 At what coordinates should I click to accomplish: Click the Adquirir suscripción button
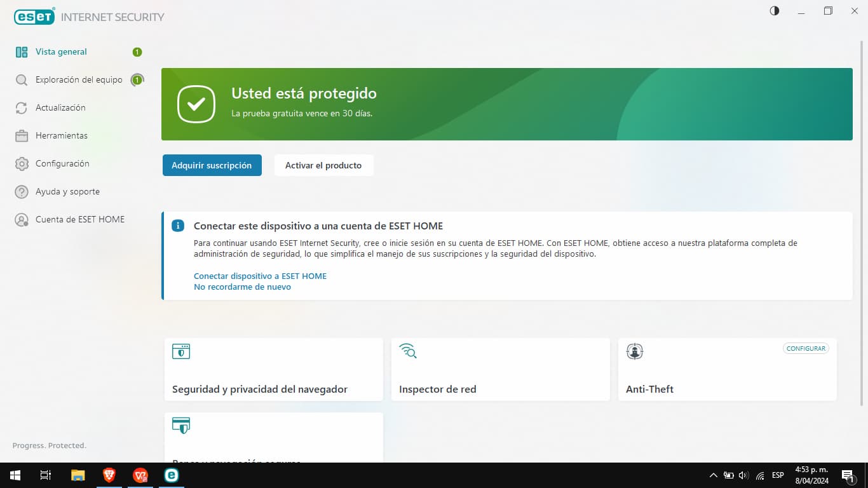[212, 165]
